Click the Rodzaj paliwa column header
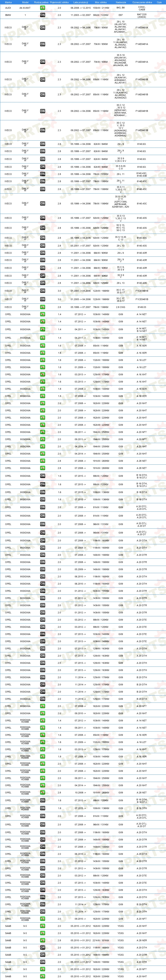Image resolution: width=166 pixels, height=980 pixels. [41, 2]
